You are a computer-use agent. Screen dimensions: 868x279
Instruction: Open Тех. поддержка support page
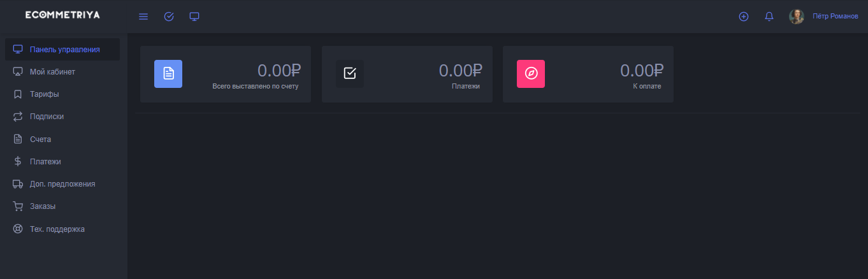click(57, 229)
